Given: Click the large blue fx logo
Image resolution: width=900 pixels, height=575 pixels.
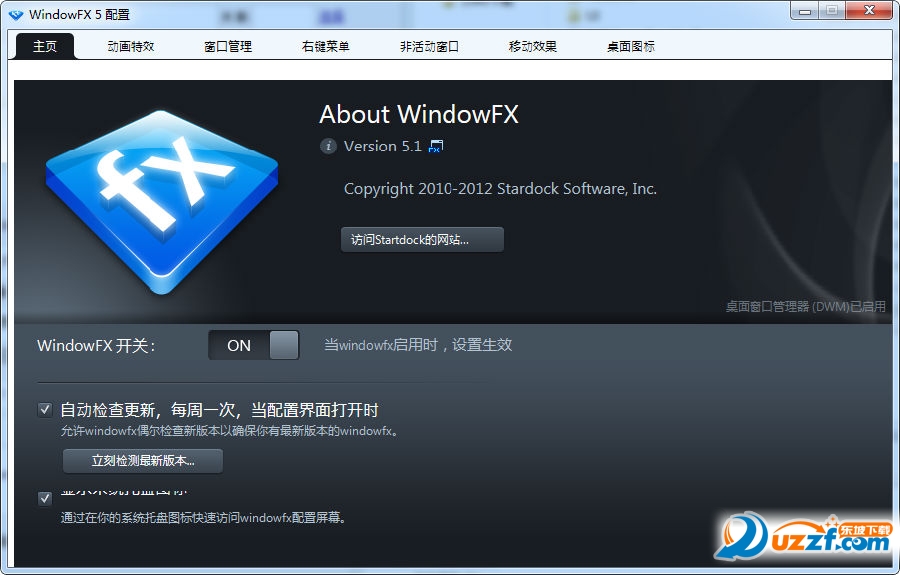Looking at the screenshot, I should 162,202.
